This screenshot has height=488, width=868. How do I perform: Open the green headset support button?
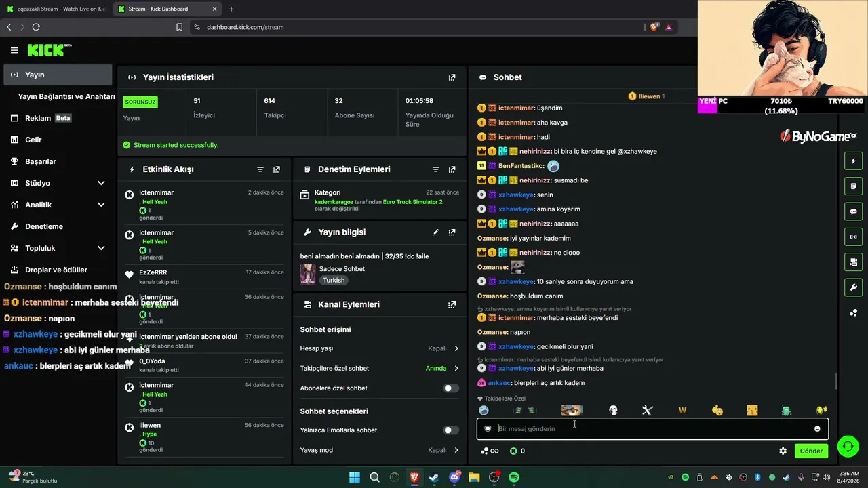pos(848,446)
